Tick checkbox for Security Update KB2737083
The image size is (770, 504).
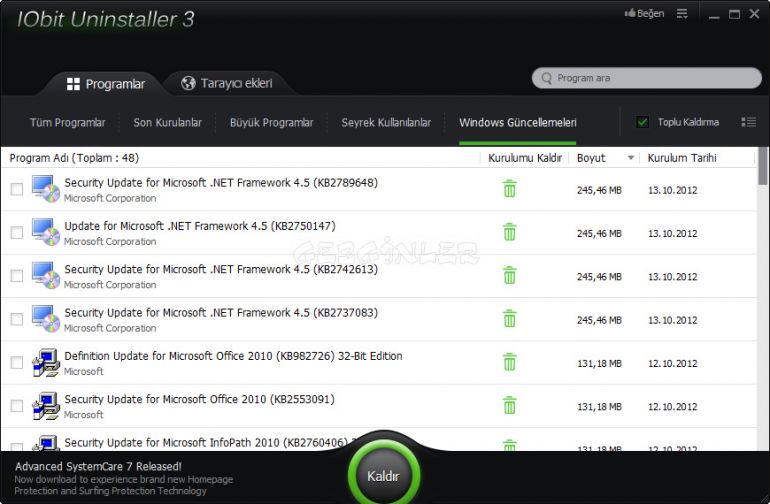(17, 319)
